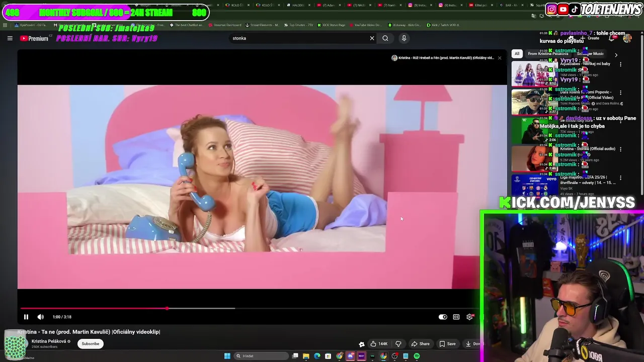Select 'Schlager Music' filter chip
644x362 pixels.
[x=591, y=54]
